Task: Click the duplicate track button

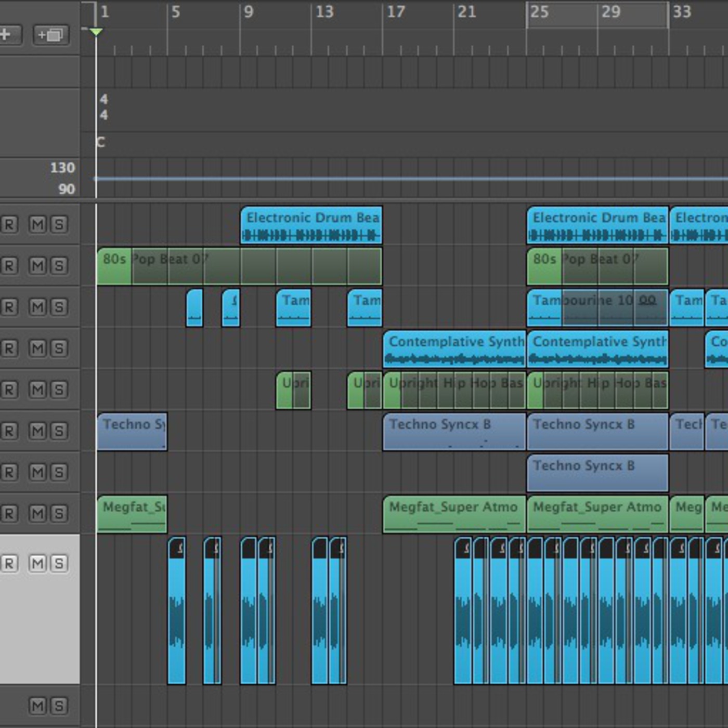Action: pyautogui.click(x=50, y=35)
